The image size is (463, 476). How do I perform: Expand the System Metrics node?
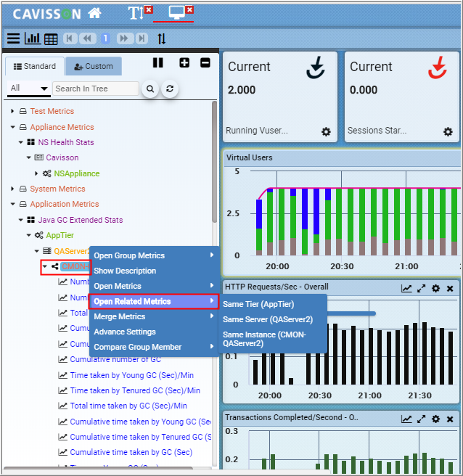12,189
